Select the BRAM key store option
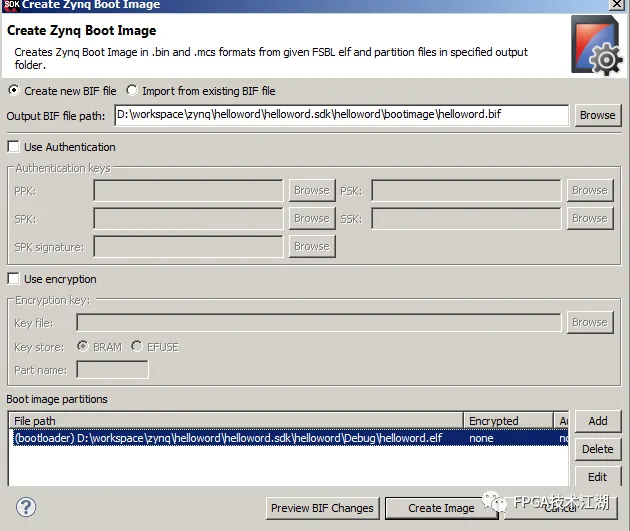The width and height of the screenshot is (630, 531). 84,347
